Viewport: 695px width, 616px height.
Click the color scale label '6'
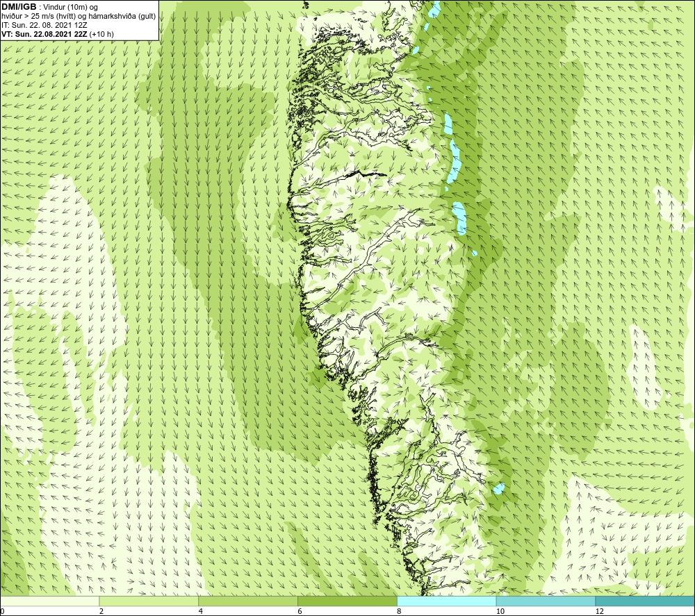coord(300,612)
